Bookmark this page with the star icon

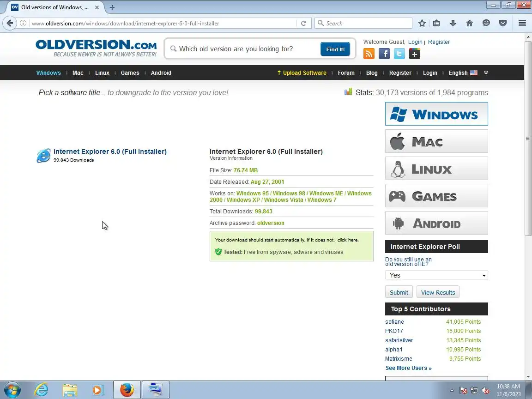tap(422, 23)
